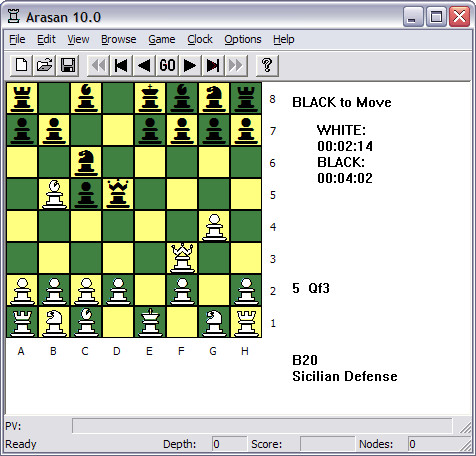
Task: Click the PV line field
Action: coord(262,426)
